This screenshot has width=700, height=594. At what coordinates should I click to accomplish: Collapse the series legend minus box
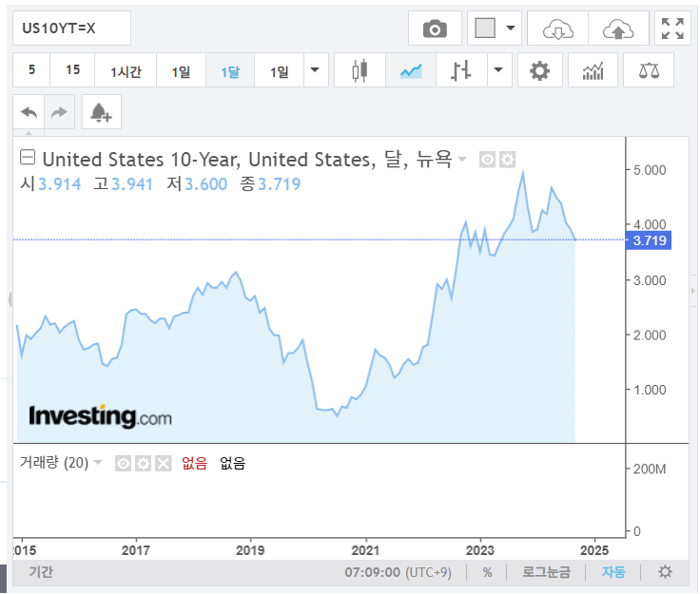28,158
